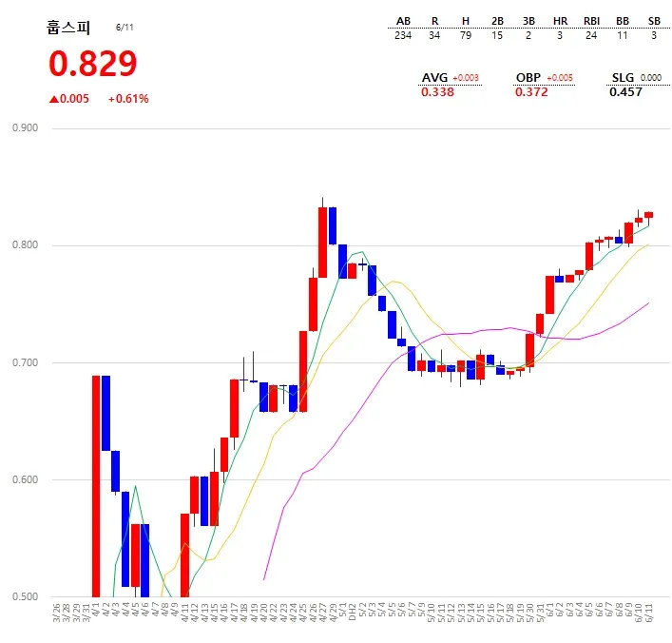The image size is (672, 643).
Task: Click the SLG change 0.000
Action: [x=651, y=78]
